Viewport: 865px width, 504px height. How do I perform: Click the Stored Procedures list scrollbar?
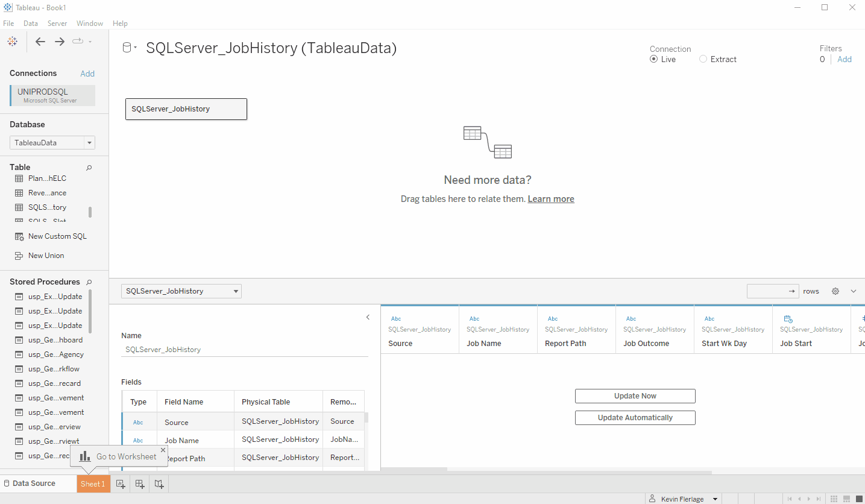[x=90, y=311]
